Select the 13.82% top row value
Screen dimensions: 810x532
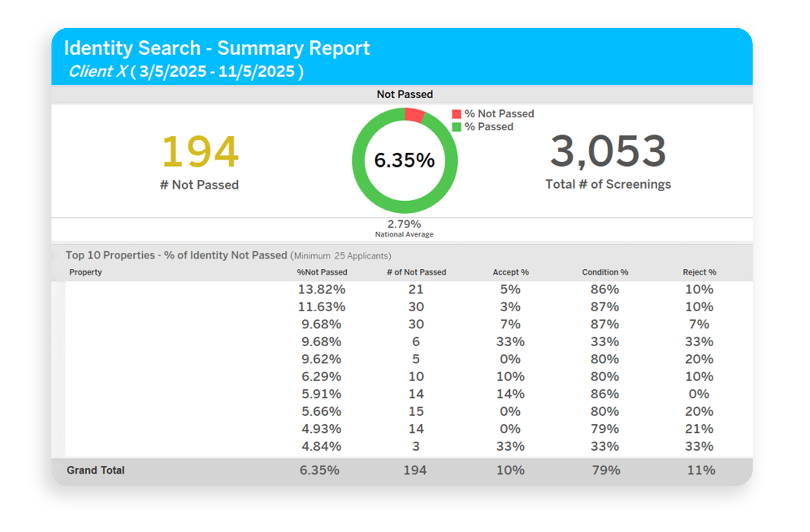point(321,289)
